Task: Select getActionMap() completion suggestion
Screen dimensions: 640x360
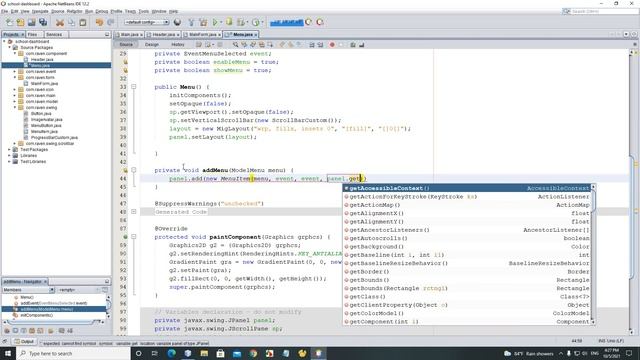Action: [467, 205]
